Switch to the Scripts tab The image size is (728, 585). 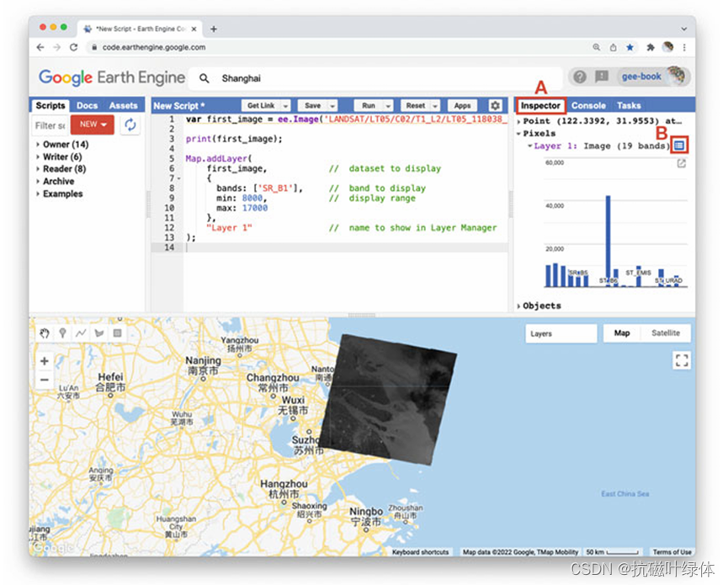tap(50, 106)
